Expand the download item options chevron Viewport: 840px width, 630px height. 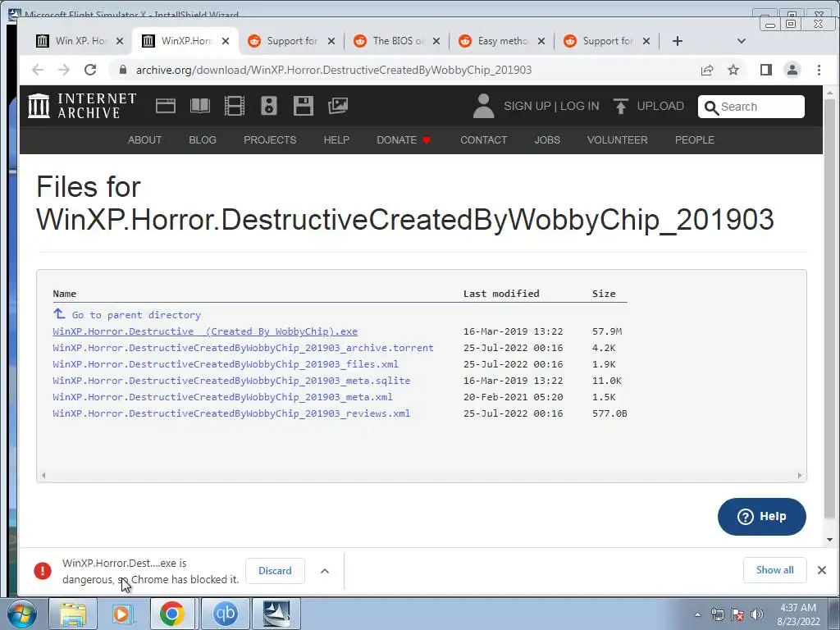pos(325,571)
